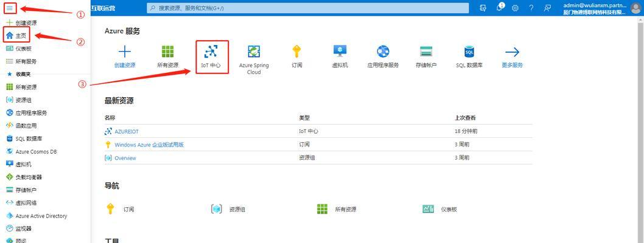Viewport: 644px width, 243px height.
Task: Open Cloud Shell from the top bar
Action: pyautogui.click(x=483, y=8)
